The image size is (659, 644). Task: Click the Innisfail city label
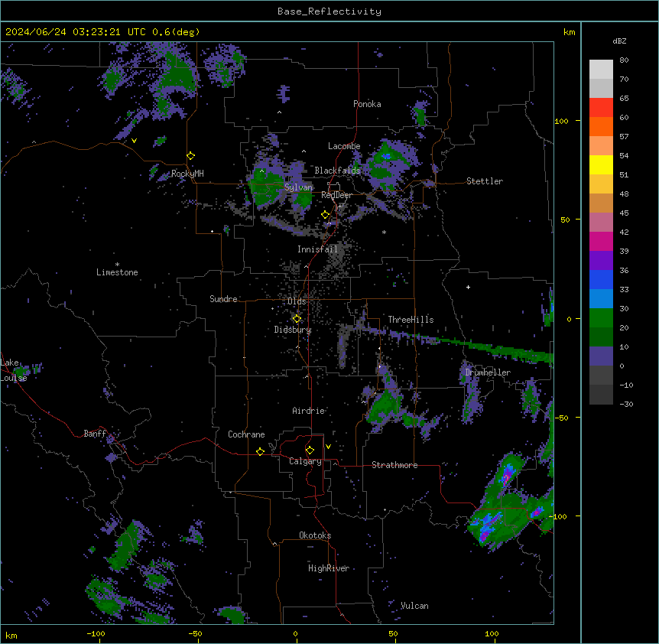click(x=318, y=249)
